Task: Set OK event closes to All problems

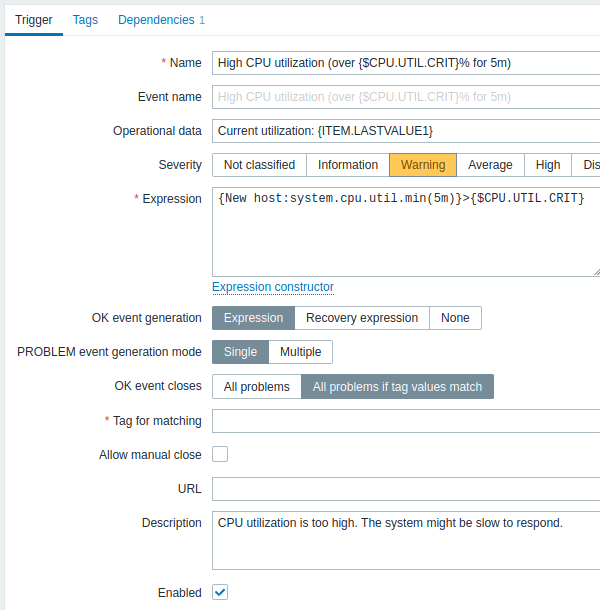Action: [256, 387]
